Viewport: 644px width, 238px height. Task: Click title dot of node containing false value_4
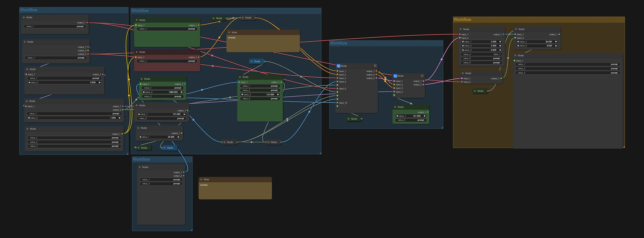pos(461,29)
